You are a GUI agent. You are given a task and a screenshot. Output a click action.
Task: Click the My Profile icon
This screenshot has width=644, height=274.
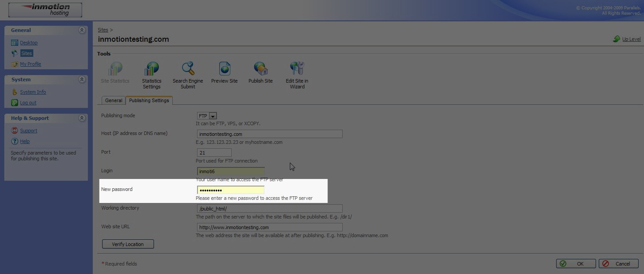[x=15, y=64]
